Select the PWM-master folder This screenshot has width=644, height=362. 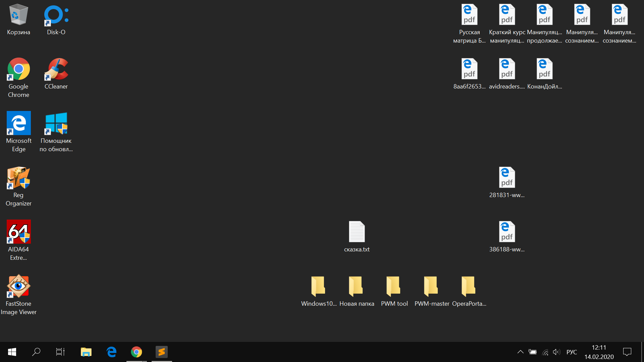(432, 291)
